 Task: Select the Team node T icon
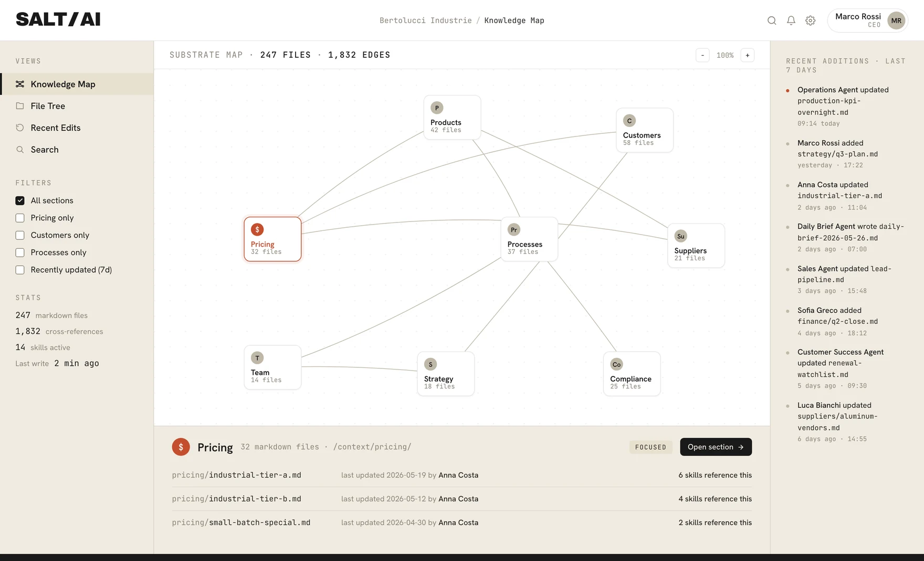[257, 358]
